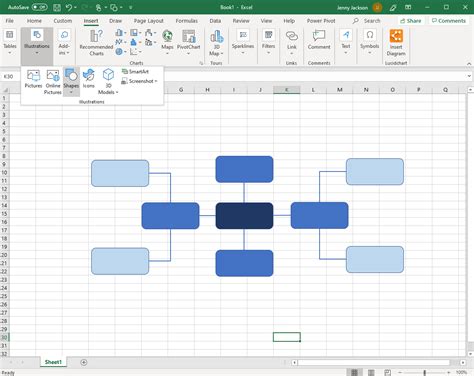474x376 pixels.
Task: Open the Filters dropdown
Action: pos(268,42)
